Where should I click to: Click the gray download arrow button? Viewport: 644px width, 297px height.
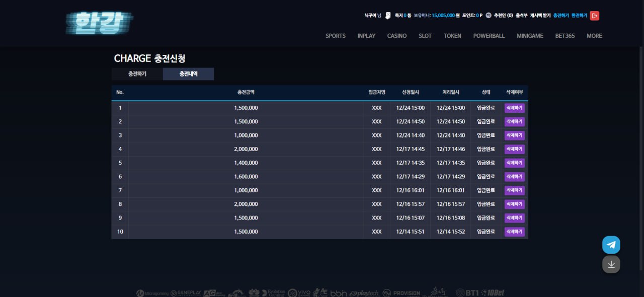[611, 264]
